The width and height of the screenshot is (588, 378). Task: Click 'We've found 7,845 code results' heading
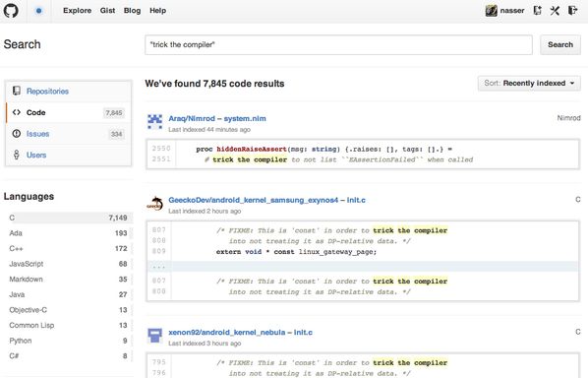(x=214, y=84)
